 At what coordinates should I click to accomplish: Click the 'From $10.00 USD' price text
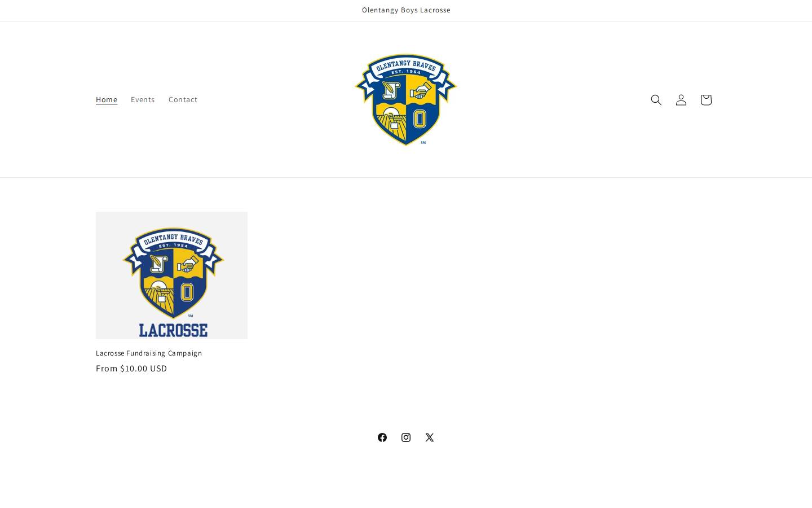(x=131, y=369)
